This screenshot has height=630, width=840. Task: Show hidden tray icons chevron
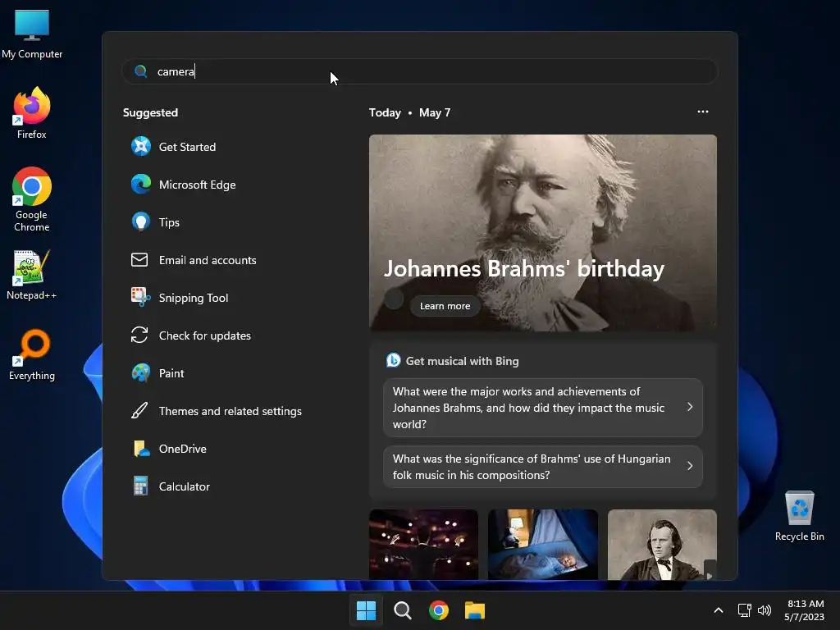point(719,610)
